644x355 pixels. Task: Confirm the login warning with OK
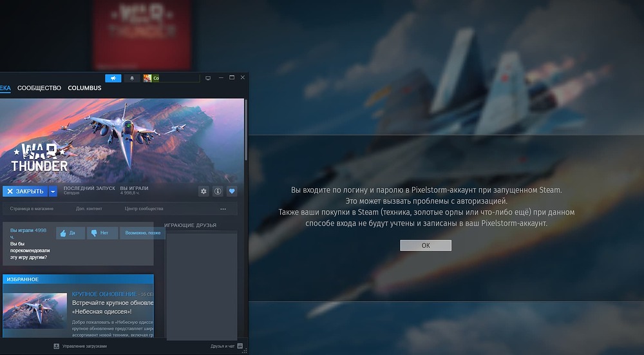click(x=426, y=245)
